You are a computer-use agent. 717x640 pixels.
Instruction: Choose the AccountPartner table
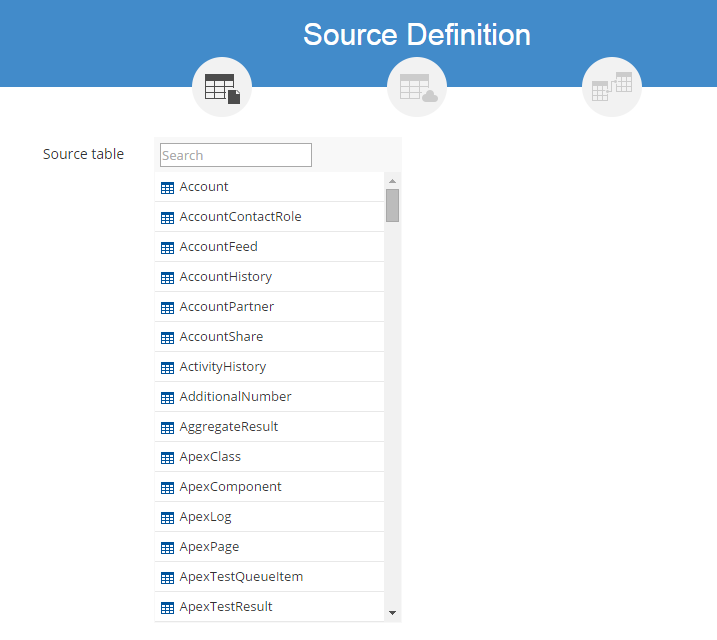click(226, 307)
